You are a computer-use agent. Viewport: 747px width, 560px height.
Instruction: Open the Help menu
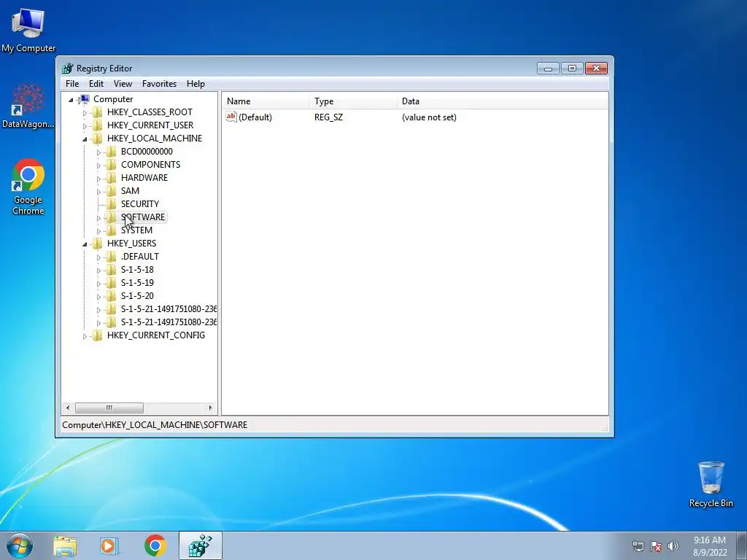tap(196, 84)
